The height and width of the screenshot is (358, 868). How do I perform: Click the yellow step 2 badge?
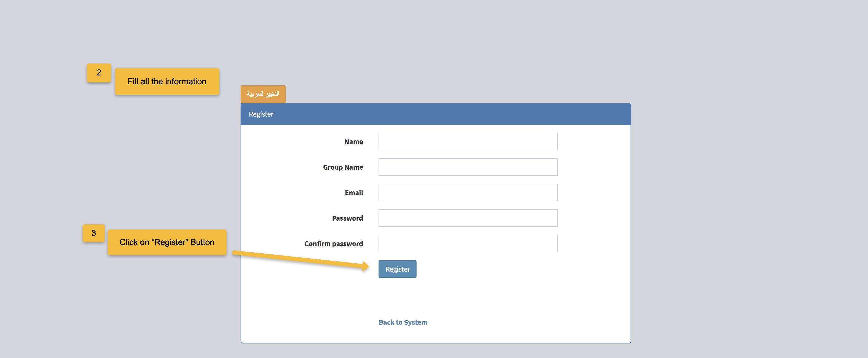click(99, 73)
